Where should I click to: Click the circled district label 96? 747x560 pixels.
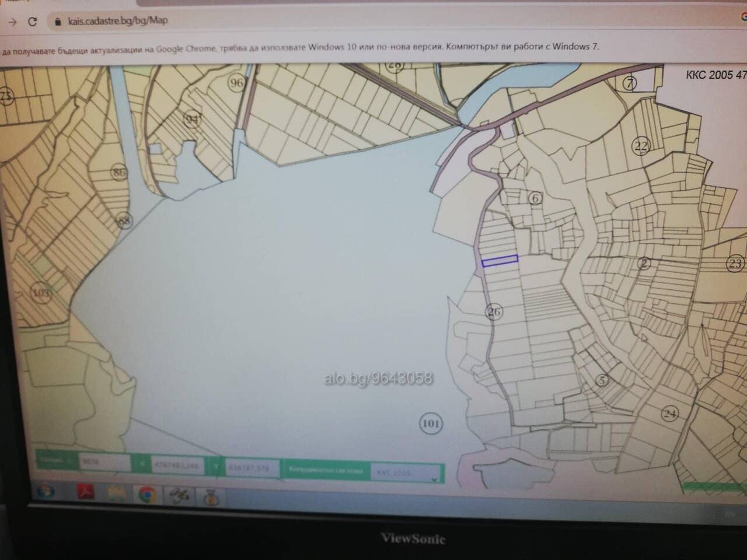point(236,83)
